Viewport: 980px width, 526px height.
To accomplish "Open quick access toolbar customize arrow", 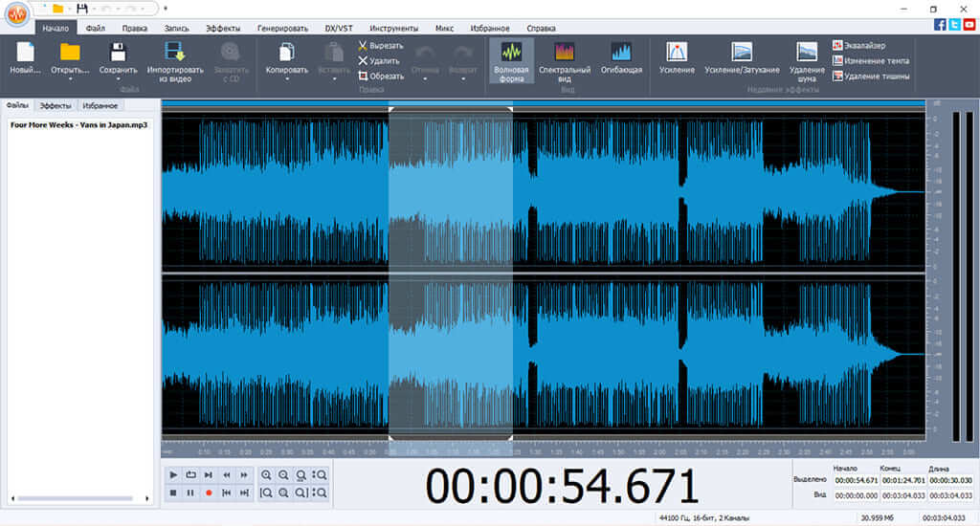I will pyautogui.click(x=166, y=9).
